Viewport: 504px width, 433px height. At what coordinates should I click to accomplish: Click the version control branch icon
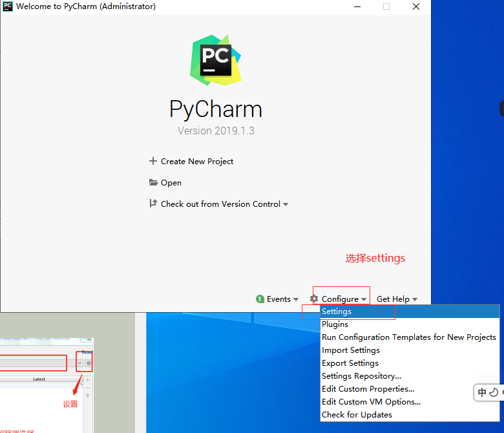[x=153, y=203]
